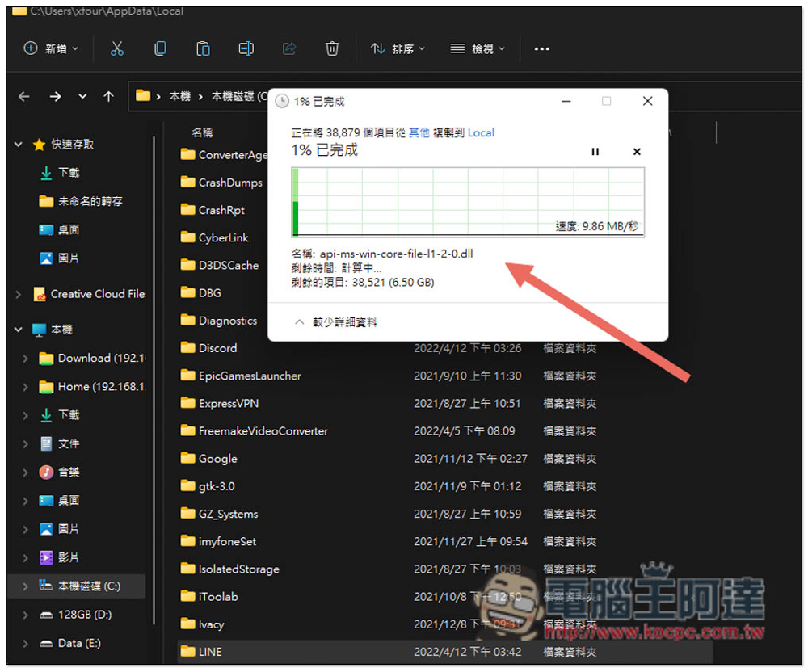
Task: Click the copy speed progress graph
Action: 468,202
